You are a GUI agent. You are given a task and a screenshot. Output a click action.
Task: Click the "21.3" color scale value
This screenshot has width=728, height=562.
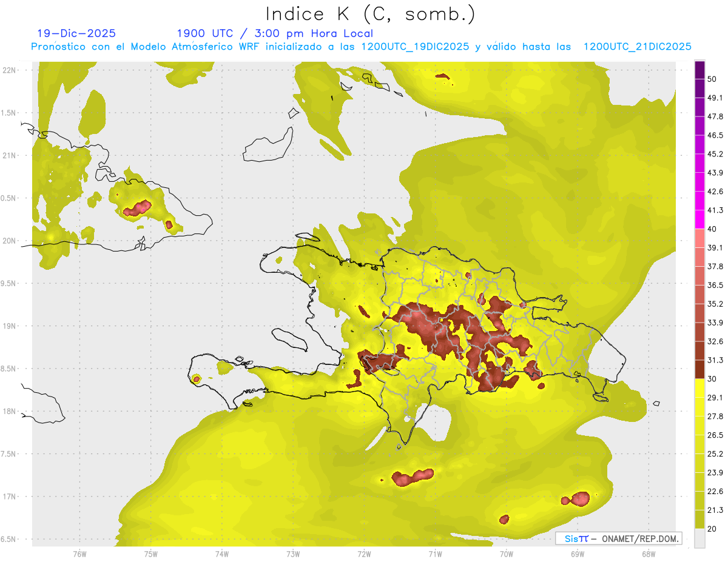coord(715,510)
